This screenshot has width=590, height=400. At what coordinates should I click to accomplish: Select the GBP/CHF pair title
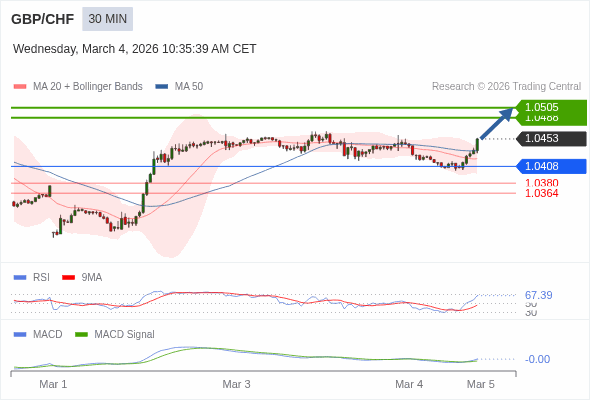[43, 19]
